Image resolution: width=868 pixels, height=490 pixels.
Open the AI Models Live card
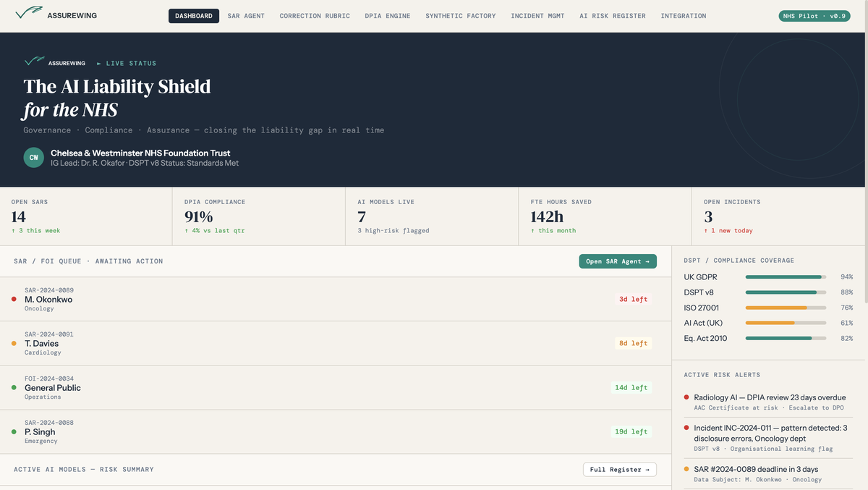432,216
